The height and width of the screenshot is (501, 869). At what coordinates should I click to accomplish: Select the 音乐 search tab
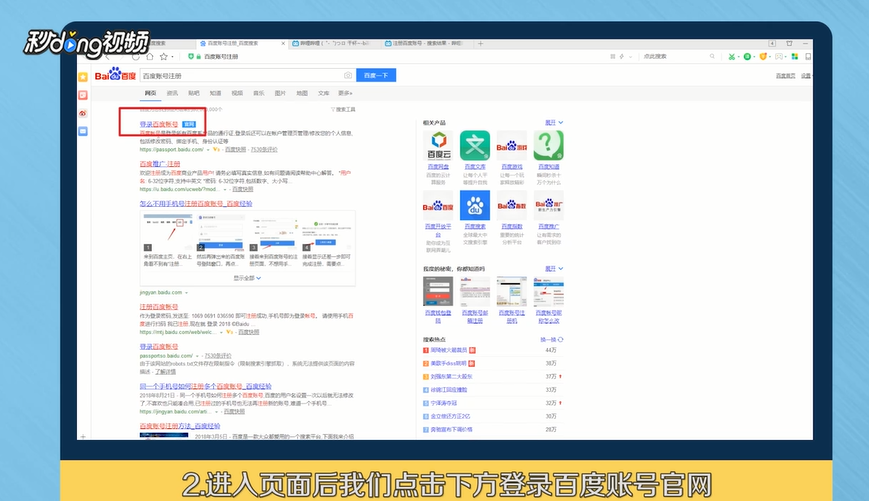[259, 93]
